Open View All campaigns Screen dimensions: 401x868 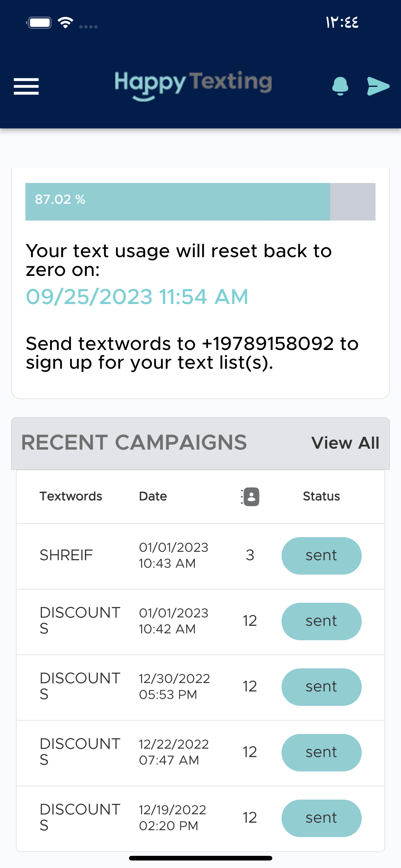click(x=345, y=443)
